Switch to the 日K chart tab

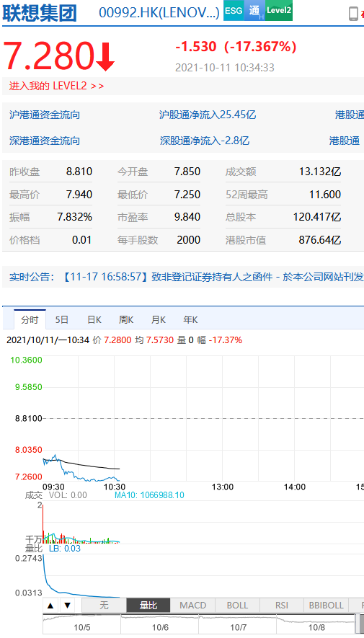[94, 320]
